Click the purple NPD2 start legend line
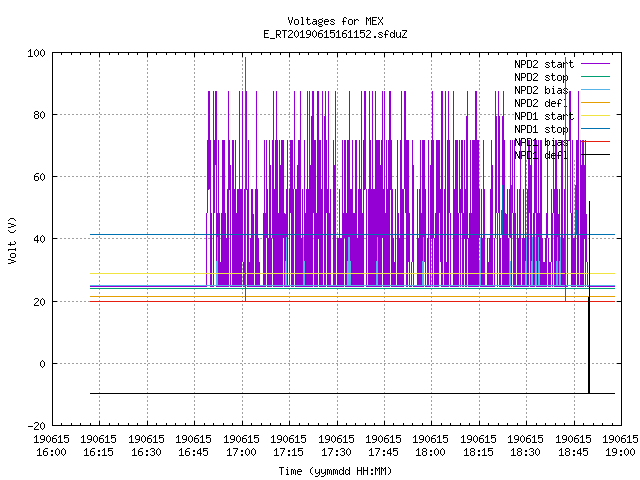Screen dimensions: 640x480 595,64
